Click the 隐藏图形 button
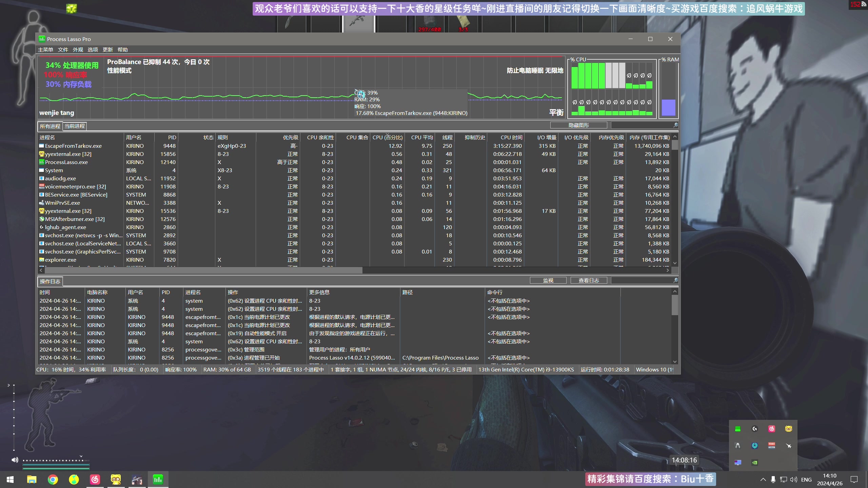868x488 pixels. coord(578,125)
